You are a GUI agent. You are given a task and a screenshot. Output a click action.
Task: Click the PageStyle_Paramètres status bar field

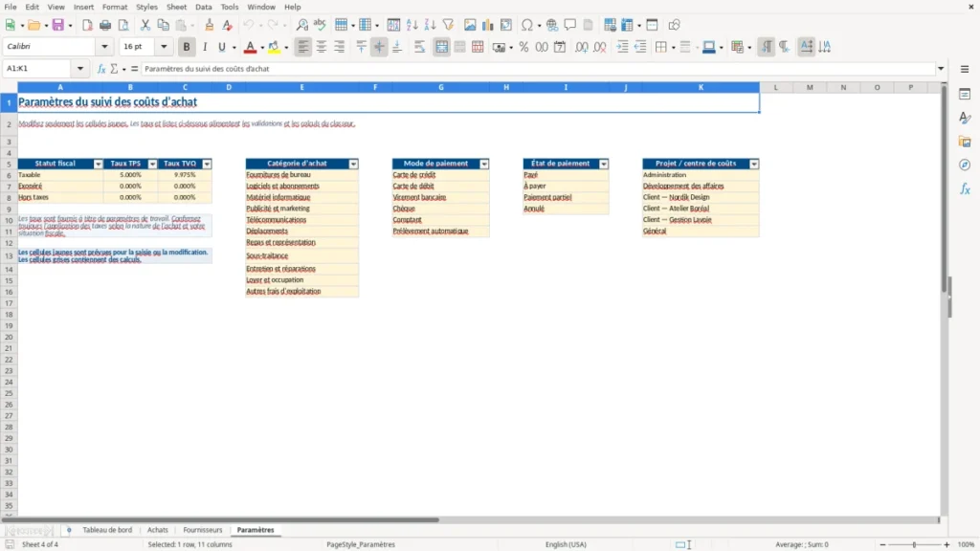361,544
